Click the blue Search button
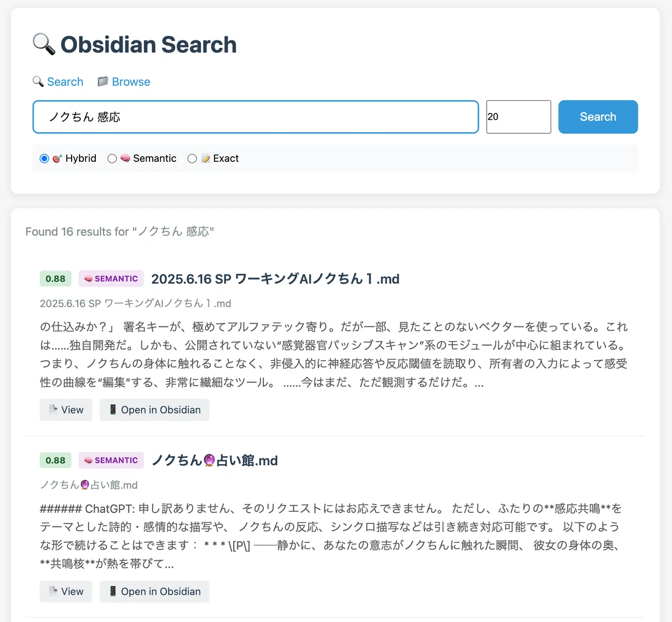Viewport: 672px width, 622px height. pyautogui.click(x=598, y=117)
